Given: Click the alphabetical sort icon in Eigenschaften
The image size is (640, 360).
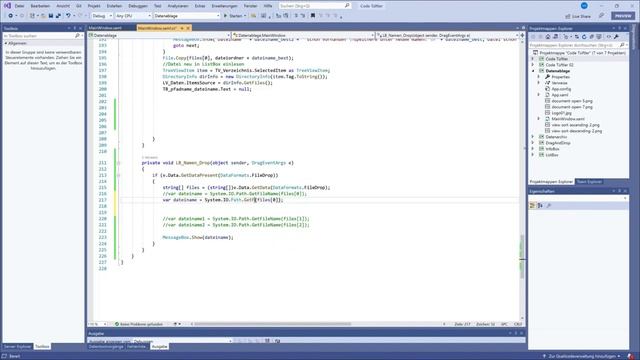Looking at the screenshot, I should tap(540, 206).
